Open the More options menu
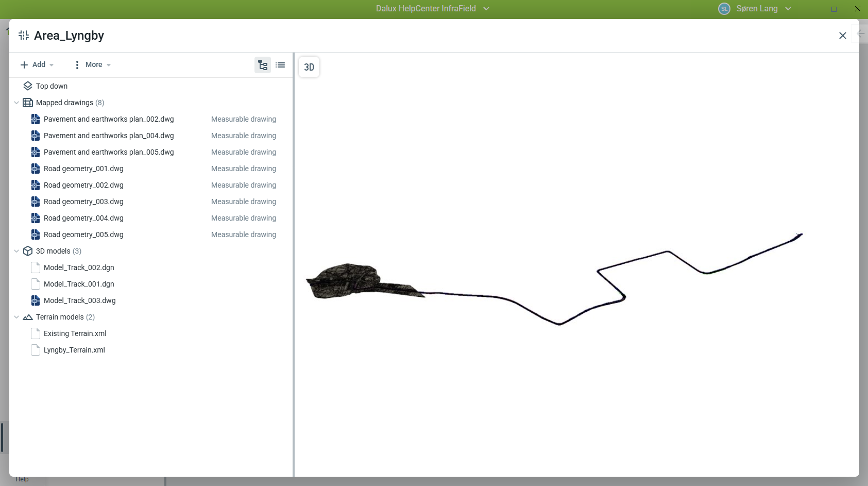Screen dimensions: 868x486 point(93,64)
